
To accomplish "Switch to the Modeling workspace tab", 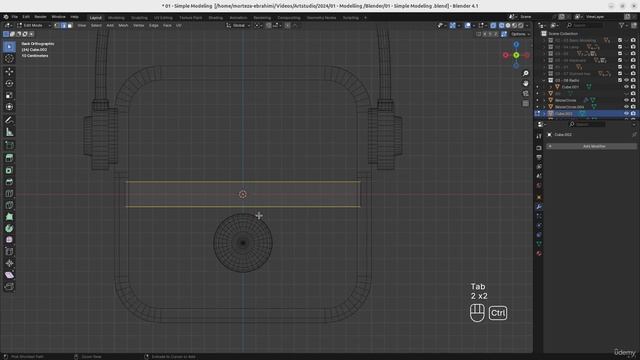I will click(x=116, y=18).
